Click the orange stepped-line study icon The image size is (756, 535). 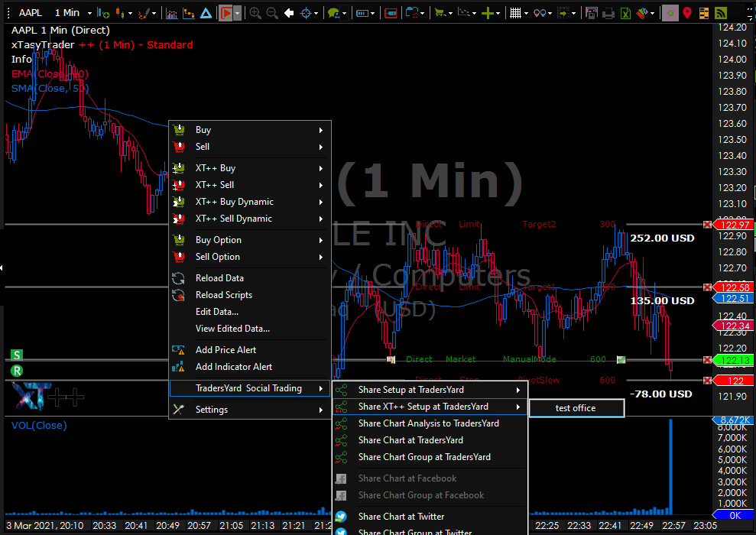pyautogui.click(x=189, y=13)
